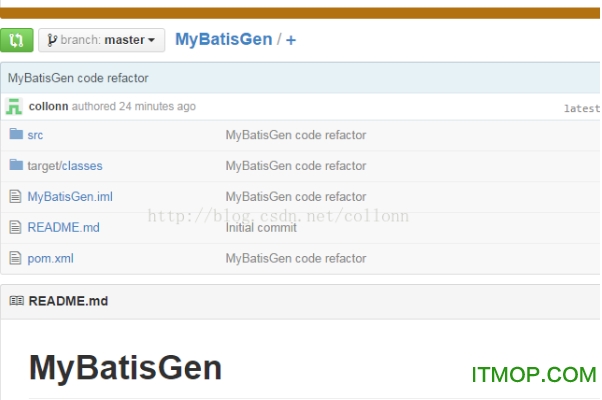The image size is (602, 400).
Task: Open the pom.xml file
Action: click(50, 259)
